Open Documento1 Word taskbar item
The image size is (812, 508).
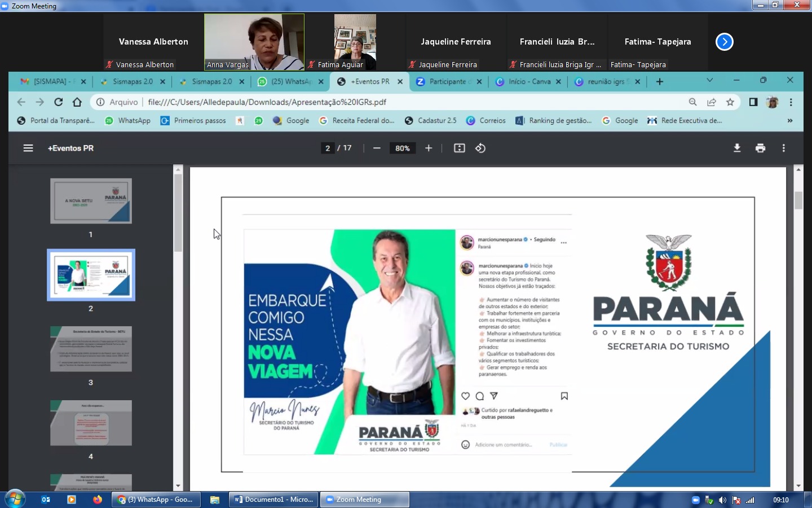[x=273, y=500]
